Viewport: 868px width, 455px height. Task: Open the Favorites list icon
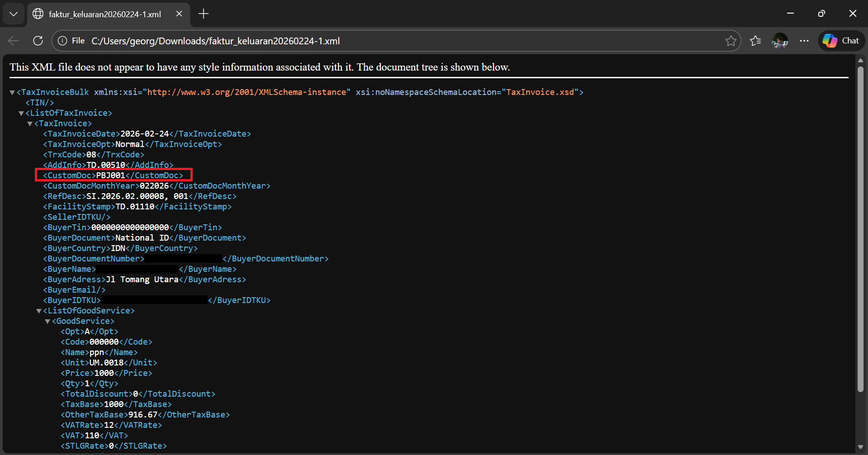coord(755,41)
